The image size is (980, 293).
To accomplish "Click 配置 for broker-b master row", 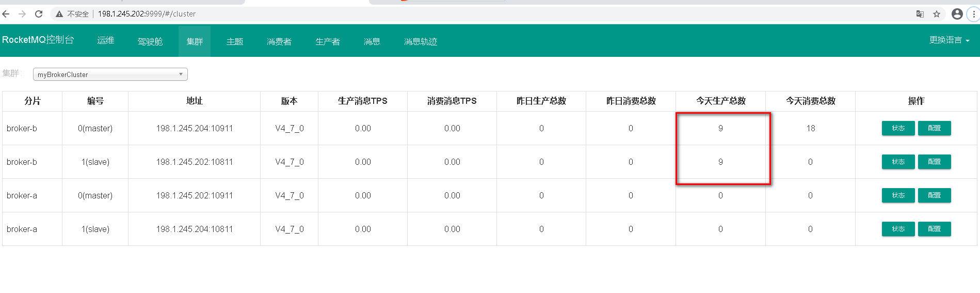I will (x=934, y=128).
